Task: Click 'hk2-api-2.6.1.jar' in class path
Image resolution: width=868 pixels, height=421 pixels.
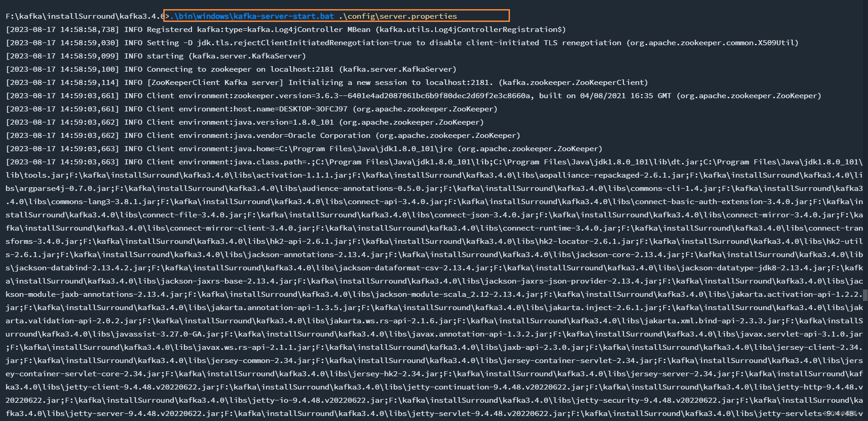Action: [309, 242]
